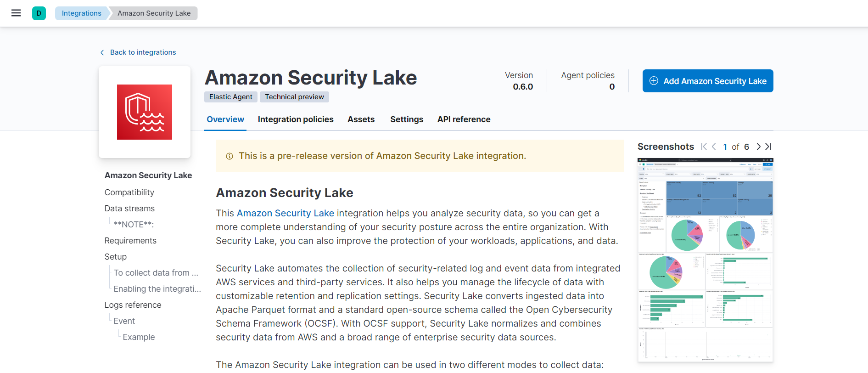Viewport: 868px width, 373px height.
Task: Click Add Amazon Security Lake button
Action: (x=707, y=81)
